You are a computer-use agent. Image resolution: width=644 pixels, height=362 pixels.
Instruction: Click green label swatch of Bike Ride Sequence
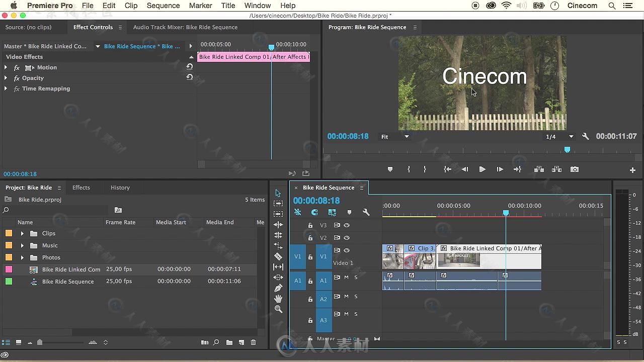tap(9, 282)
